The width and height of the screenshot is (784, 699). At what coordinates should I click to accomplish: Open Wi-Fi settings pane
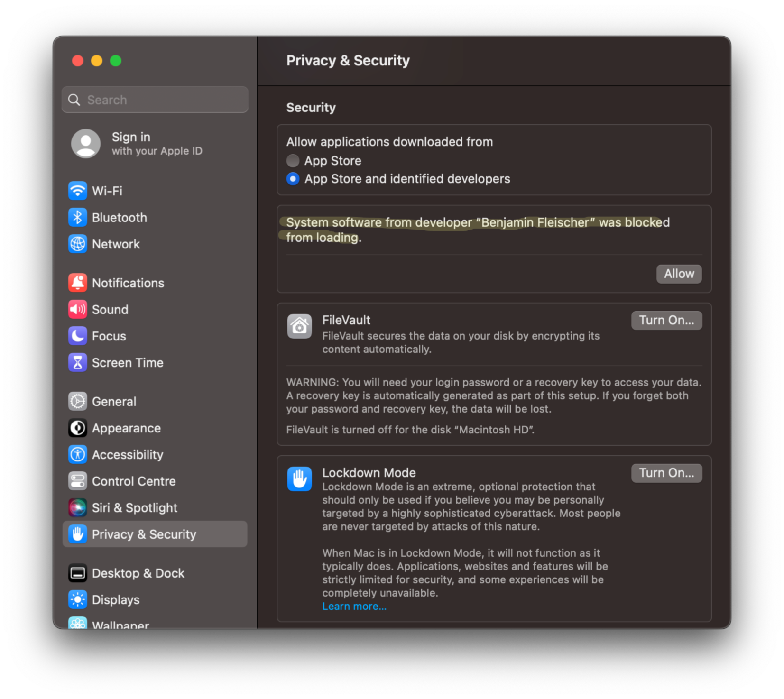pyautogui.click(x=155, y=191)
